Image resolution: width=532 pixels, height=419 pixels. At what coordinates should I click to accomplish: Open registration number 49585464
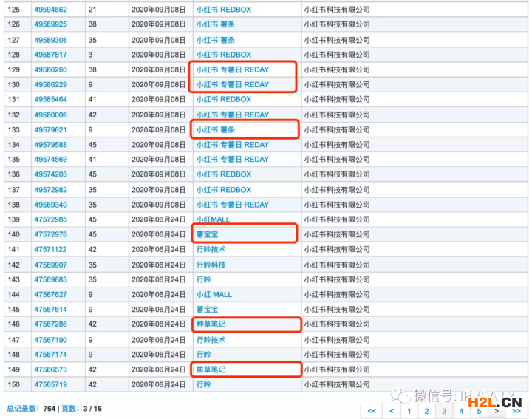click(50, 99)
